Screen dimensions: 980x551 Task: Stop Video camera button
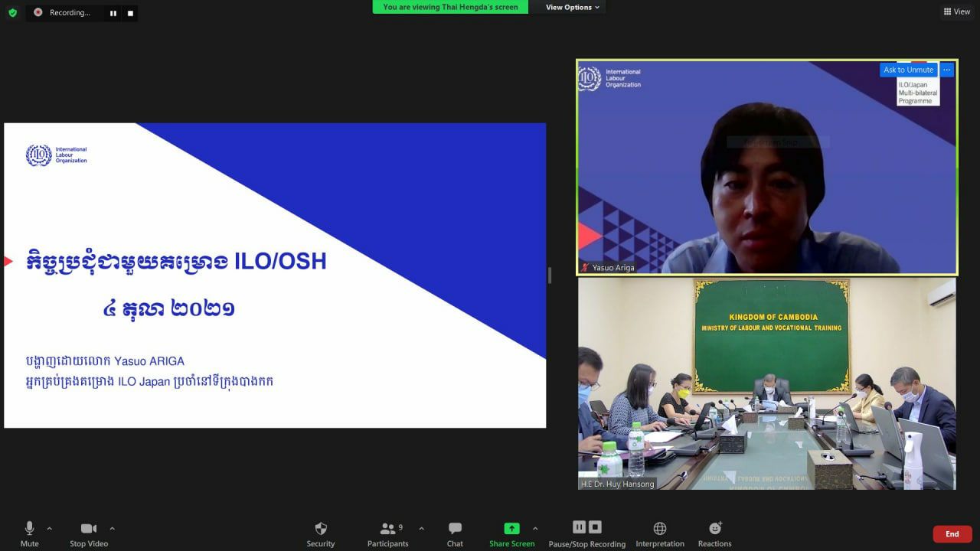89,534
